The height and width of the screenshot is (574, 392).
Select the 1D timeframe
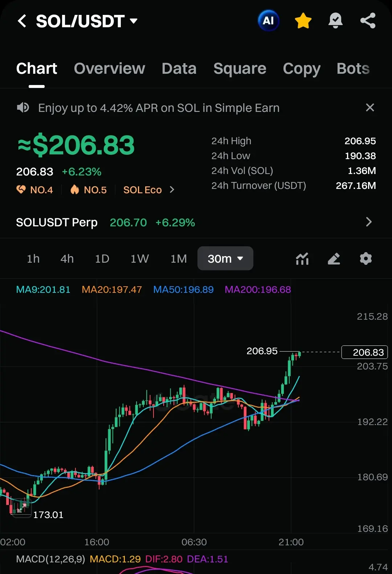point(102,259)
